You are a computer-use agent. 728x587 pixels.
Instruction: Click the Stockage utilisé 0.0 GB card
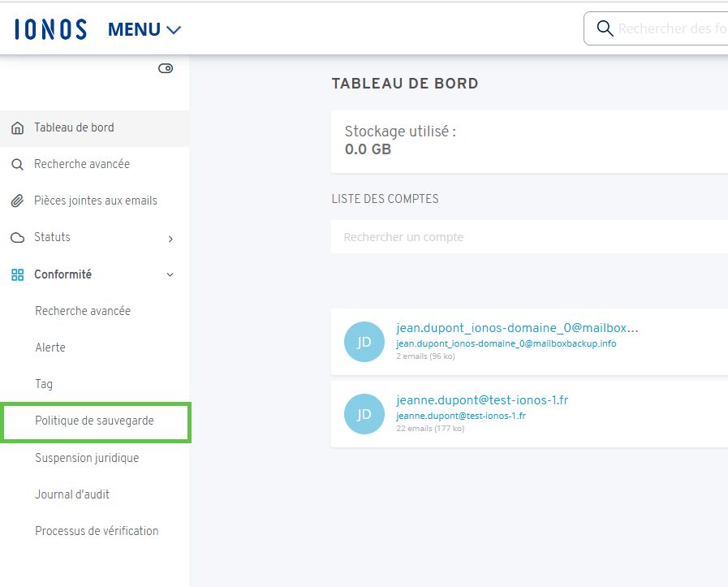click(x=529, y=141)
